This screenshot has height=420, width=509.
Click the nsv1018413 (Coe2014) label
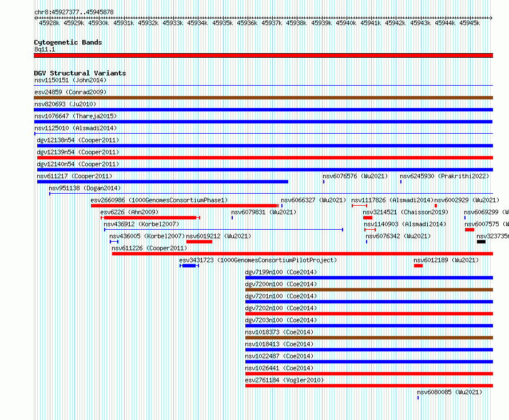point(279,344)
